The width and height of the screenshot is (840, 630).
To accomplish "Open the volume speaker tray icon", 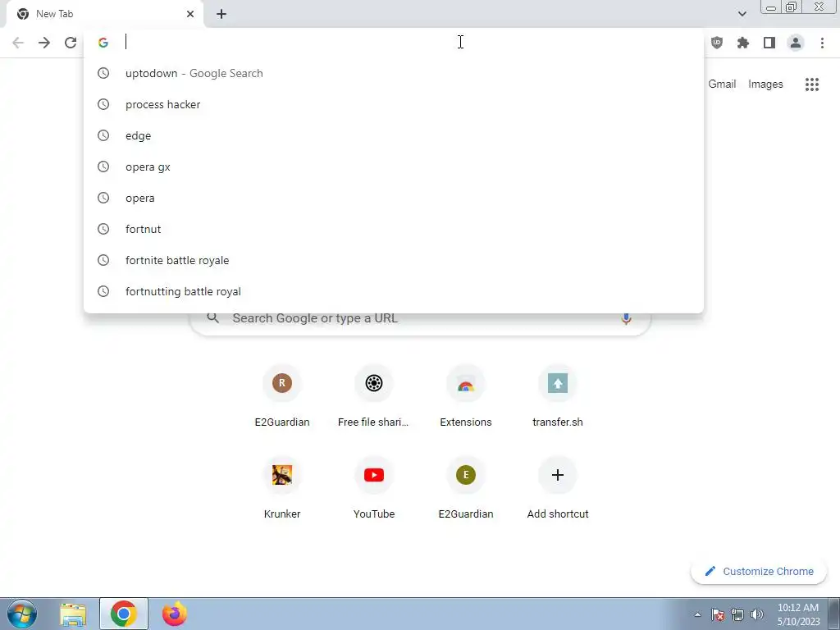I will click(x=757, y=614).
